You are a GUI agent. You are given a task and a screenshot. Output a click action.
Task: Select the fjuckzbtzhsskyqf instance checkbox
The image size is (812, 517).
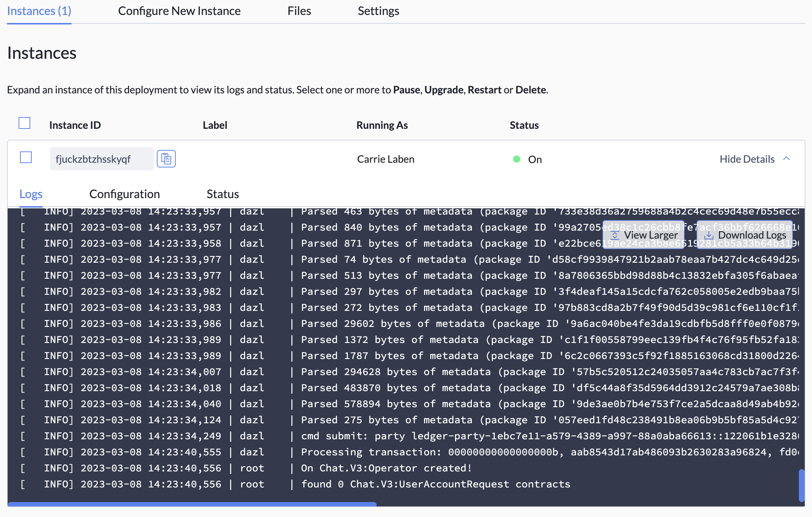click(x=26, y=158)
